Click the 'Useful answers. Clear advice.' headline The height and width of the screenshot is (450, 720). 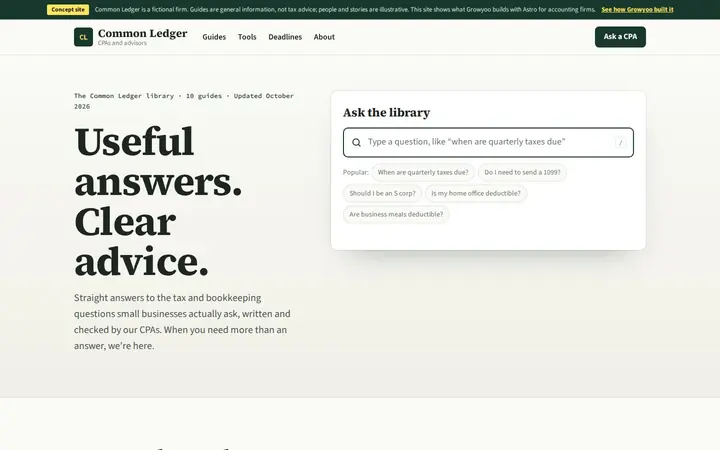tap(158, 202)
